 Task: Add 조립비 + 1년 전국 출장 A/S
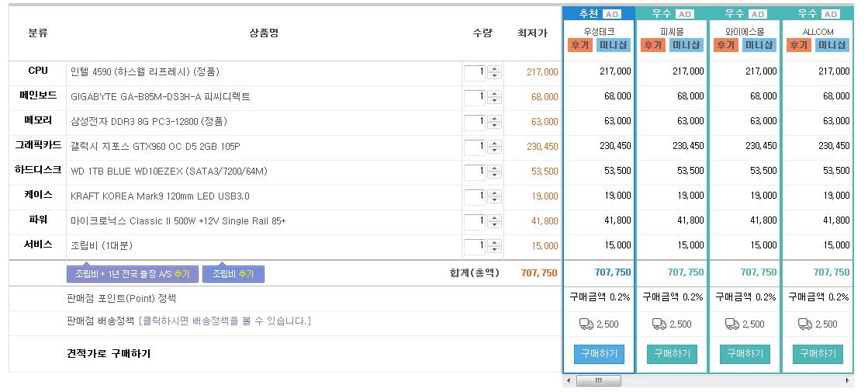pyautogui.click(x=132, y=274)
